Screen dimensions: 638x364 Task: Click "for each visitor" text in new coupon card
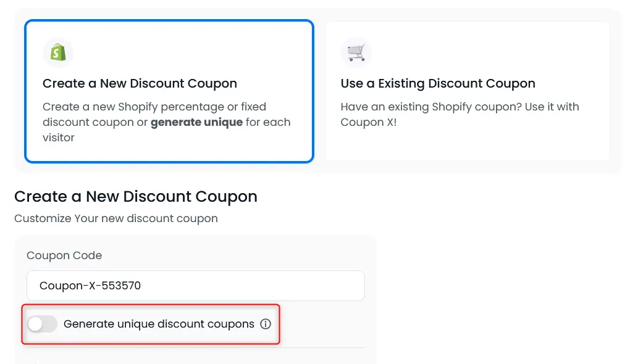[x=267, y=122]
